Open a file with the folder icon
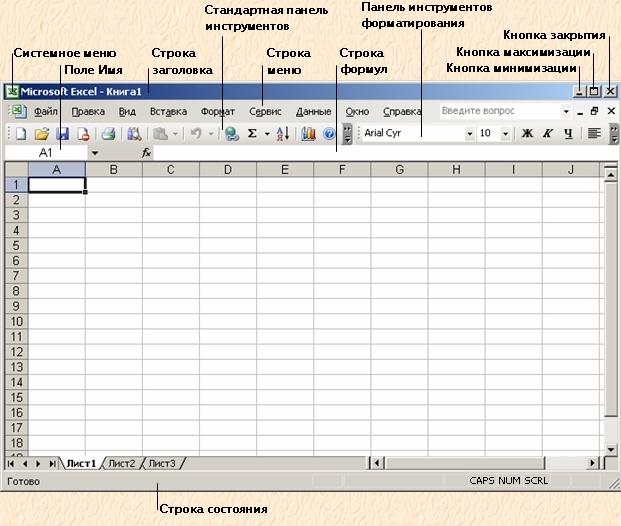This screenshot has height=526, width=621. click(42, 134)
